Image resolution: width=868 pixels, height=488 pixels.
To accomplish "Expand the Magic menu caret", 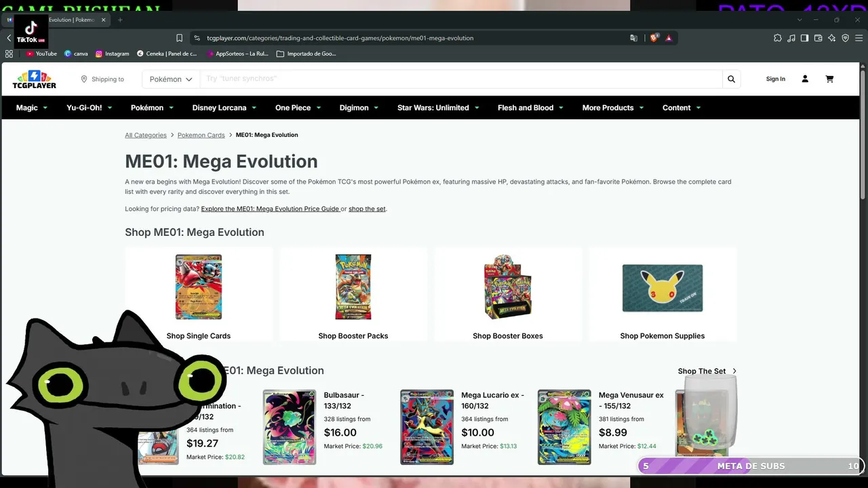I will point(45,108).
